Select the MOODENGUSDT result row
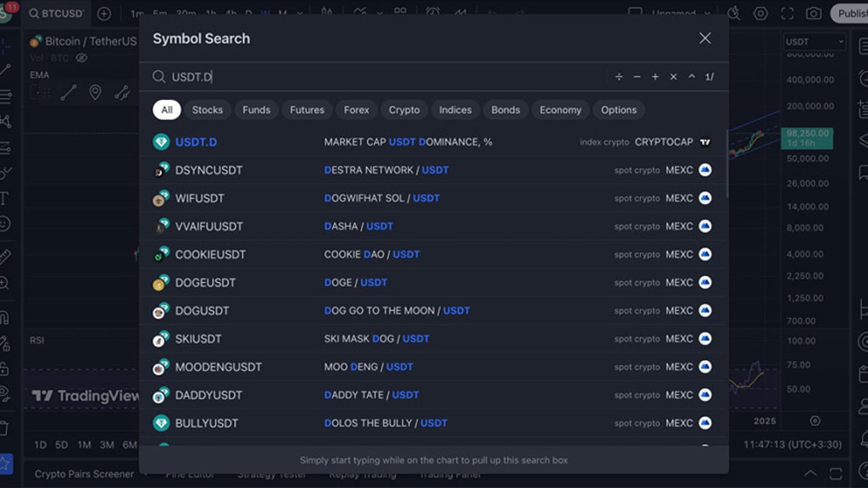This screenshot has width=868, height=488. point(433,367)
